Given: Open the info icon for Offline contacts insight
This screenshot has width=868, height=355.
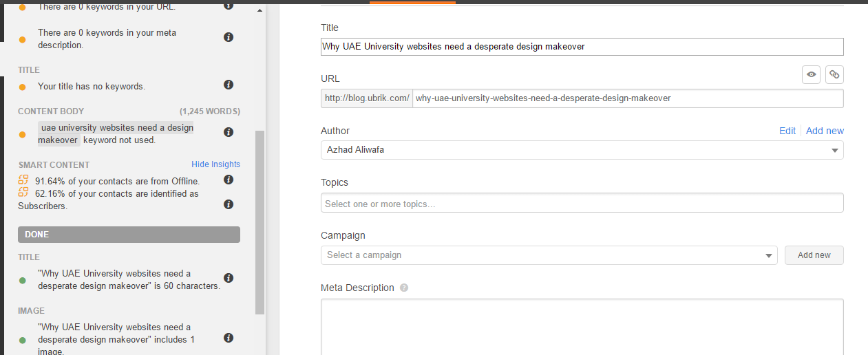Looking at the screenshot, I should click(x=229, y=180).
